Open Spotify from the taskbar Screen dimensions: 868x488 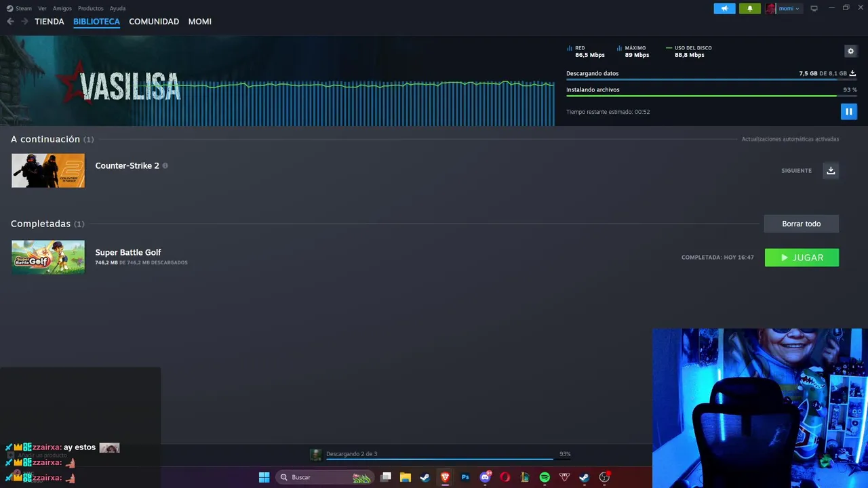545,477
